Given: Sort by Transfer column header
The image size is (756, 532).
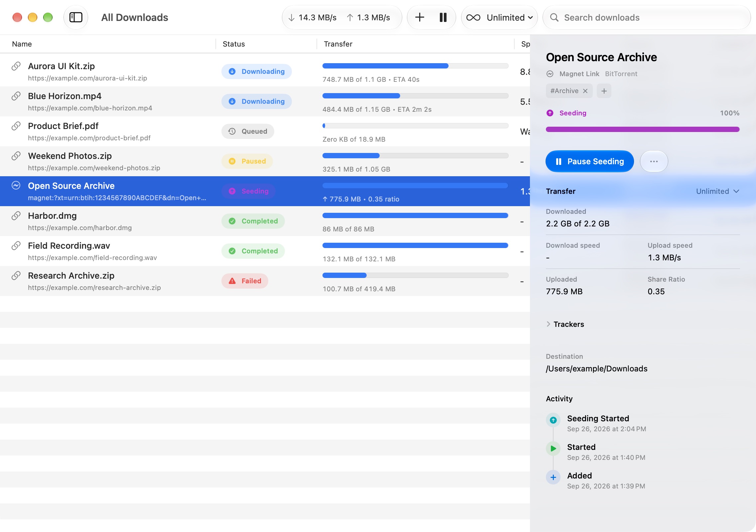Looking at the screenshot, I should click(338, 44).
